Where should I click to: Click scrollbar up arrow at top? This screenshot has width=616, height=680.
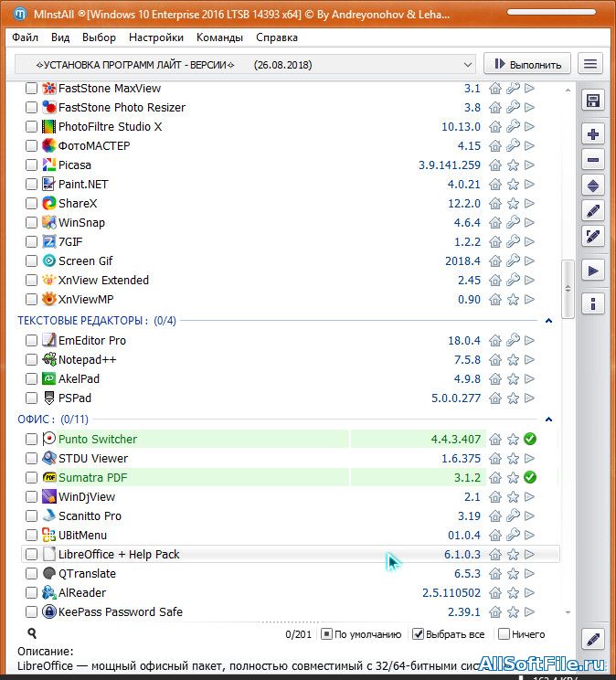point(568,90)
